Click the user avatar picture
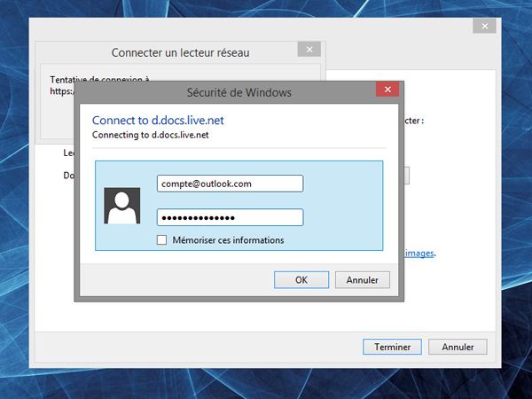The image size is (532, 399). pos(122,206)
